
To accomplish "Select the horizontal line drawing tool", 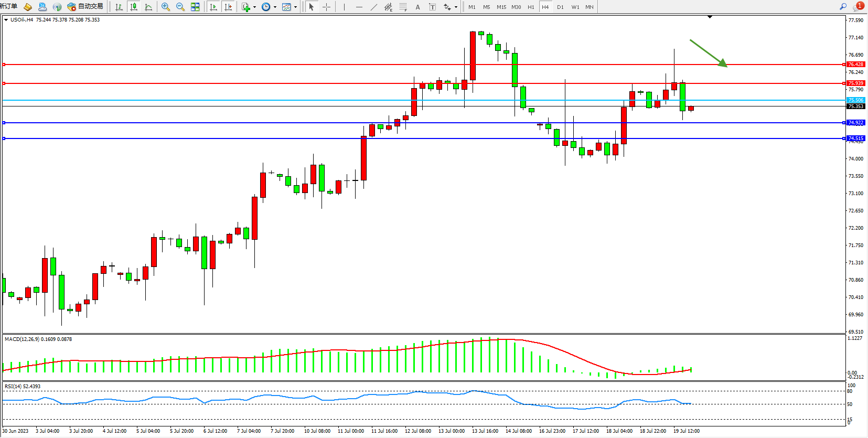I will coord(359,7).
